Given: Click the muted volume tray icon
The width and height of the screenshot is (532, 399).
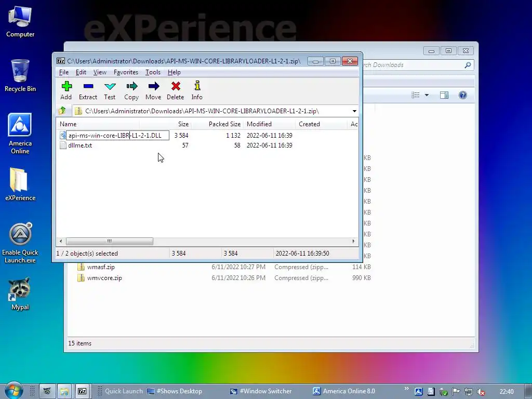Looking at the screenshot, I should [481, 392].
